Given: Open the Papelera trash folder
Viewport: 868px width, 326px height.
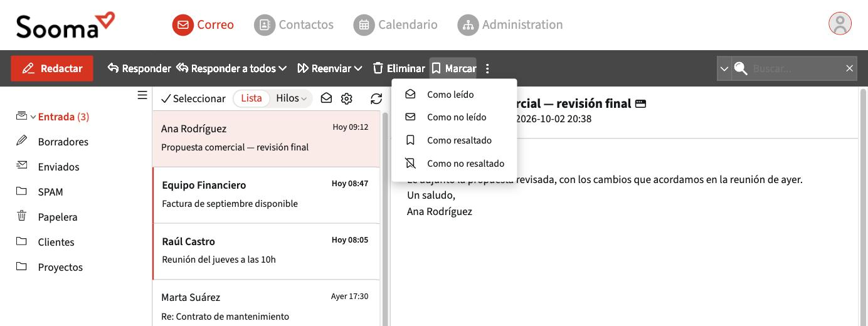Looking at the screenshot, I should click(x=58, y=217).
